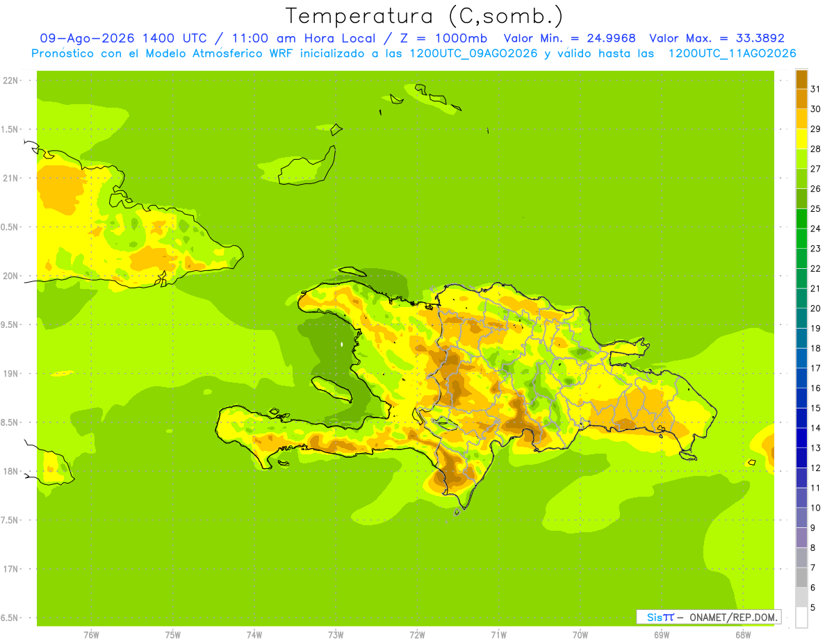
Task: Click the "19" colorbar label
Action: click(x=815, y=329)
